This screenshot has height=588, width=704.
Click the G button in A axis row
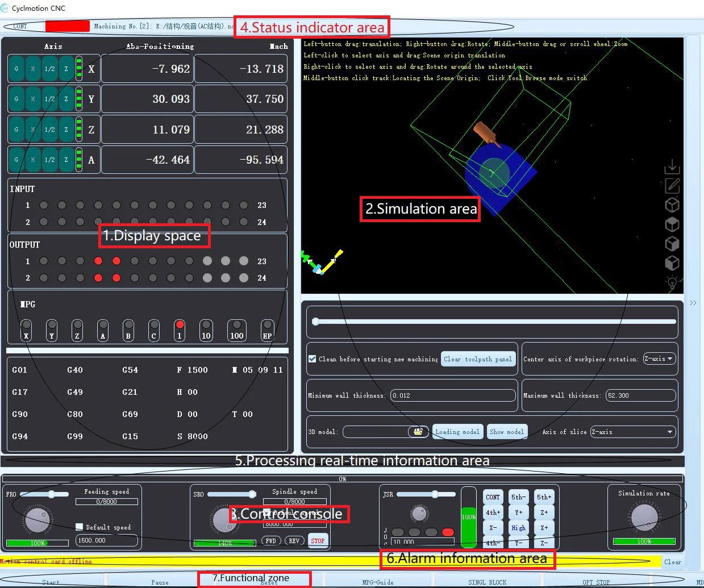point(16,160)
